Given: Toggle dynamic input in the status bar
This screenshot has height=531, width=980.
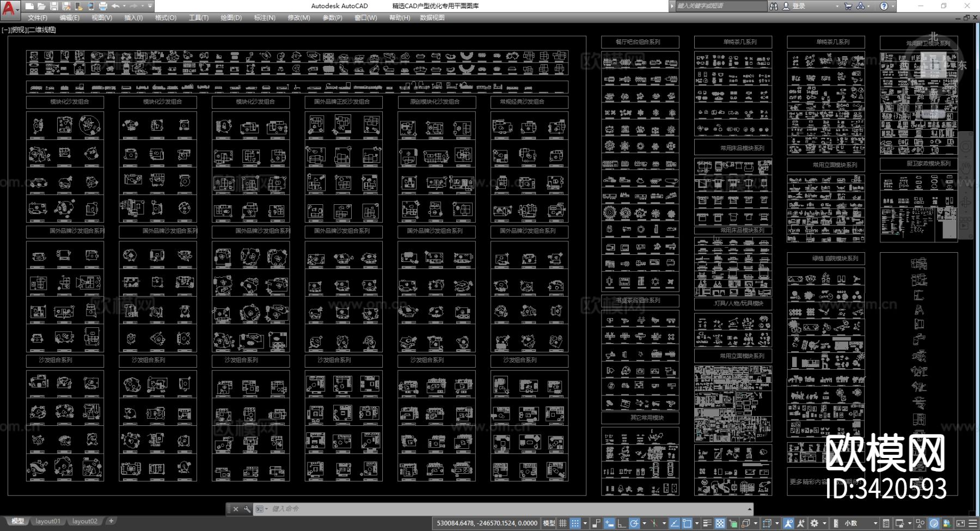Looking at the screenshot, I should pos(609,523).
